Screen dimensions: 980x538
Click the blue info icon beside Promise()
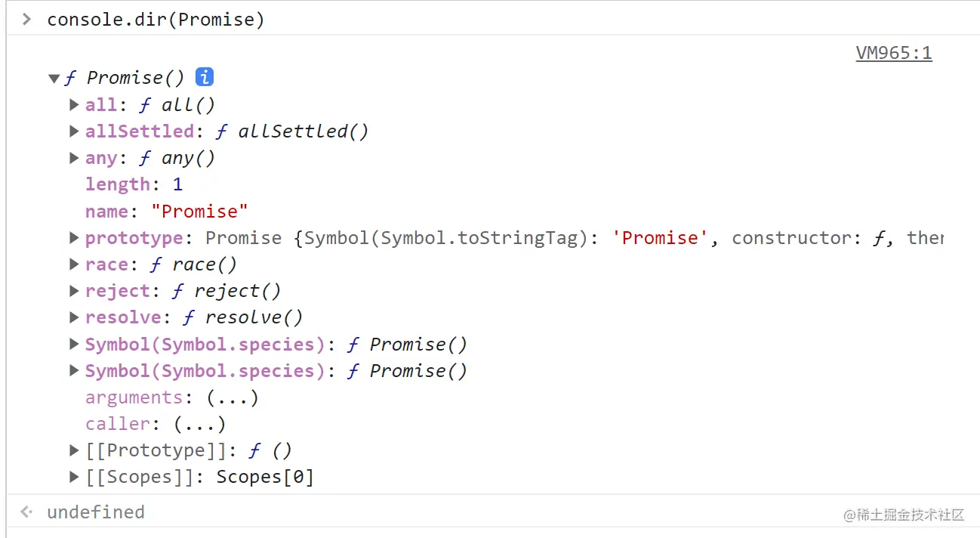pyautogui.click(x=204, y=77)
